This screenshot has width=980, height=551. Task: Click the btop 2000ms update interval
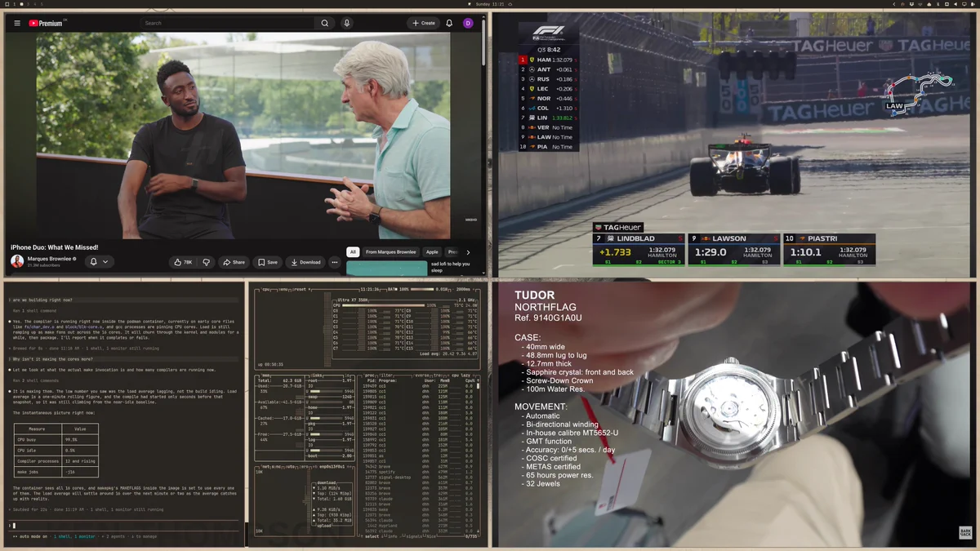pyautogui.click(x=463, y=290)
